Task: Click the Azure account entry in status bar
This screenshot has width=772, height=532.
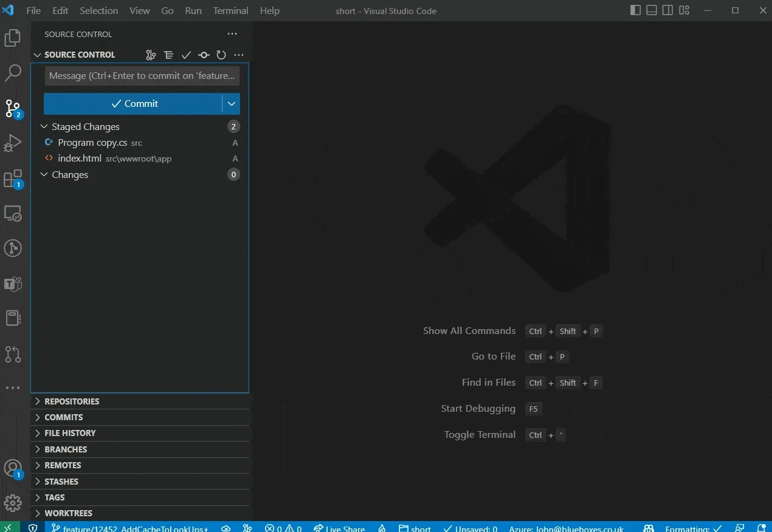Action: coord(567,528)
